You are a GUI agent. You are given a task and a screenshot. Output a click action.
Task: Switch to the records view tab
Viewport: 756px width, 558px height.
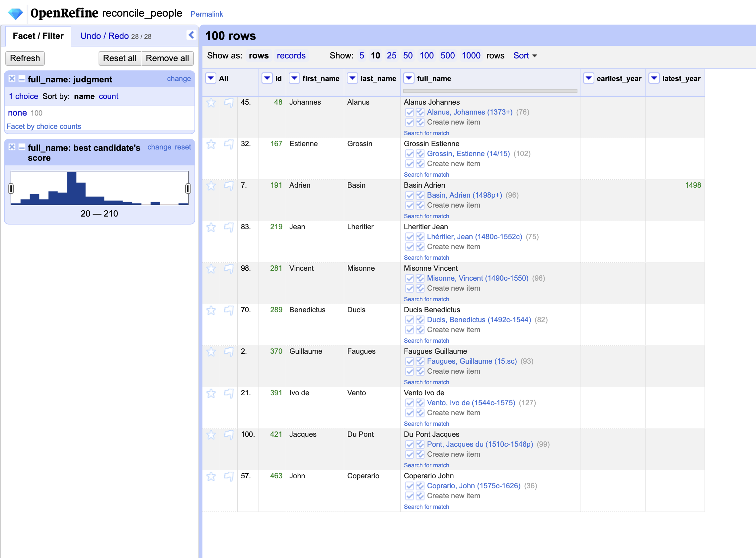click(x=291, y=55)
